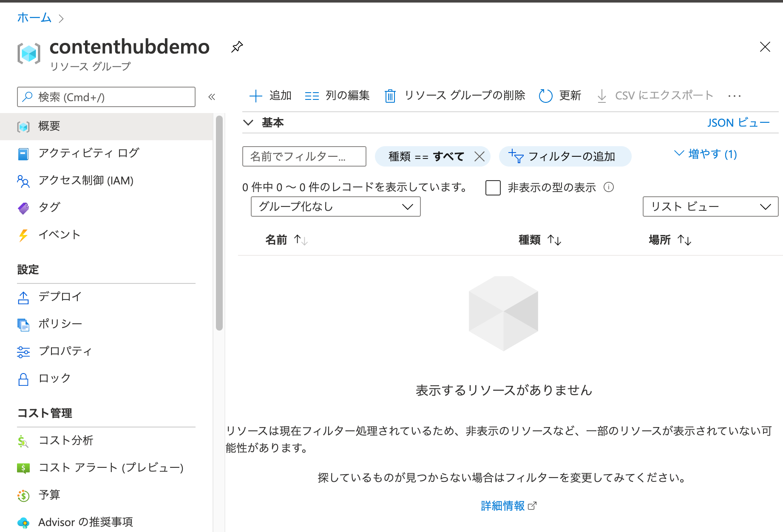
Task: Click the 検索 (Cmd+/) search field
Action: tap(106, 97)
